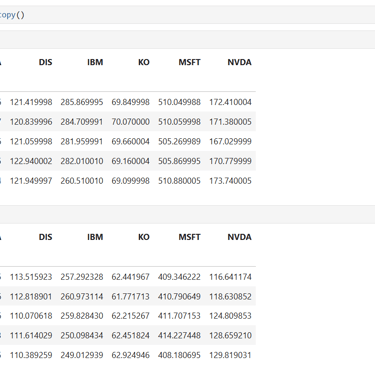Pick the value 62.215267
375x366 pixels.
[x=130, y=316]
